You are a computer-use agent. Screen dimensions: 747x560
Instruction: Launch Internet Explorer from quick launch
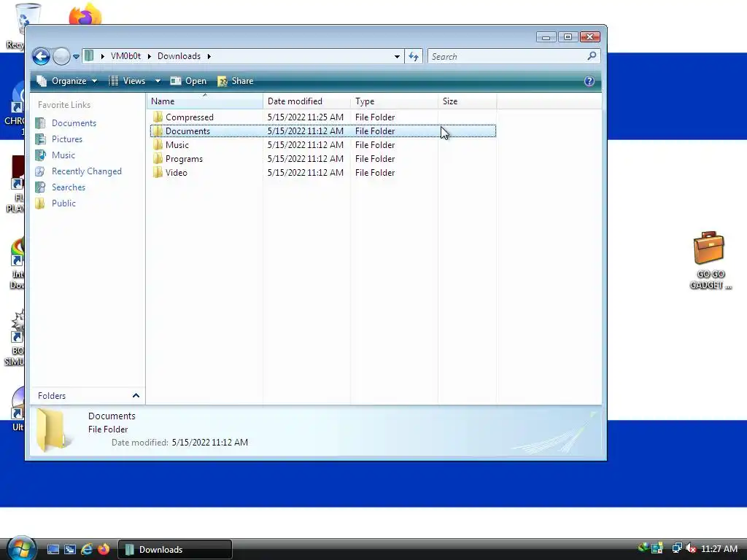87,550
